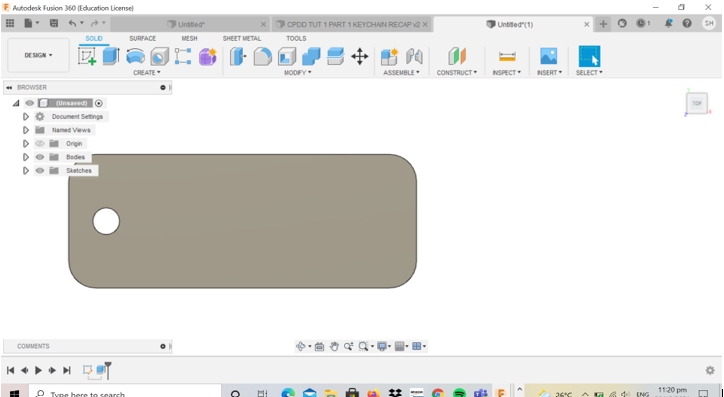
Task: Select the Insert Decal image tool
Action: tap(549, 56)
